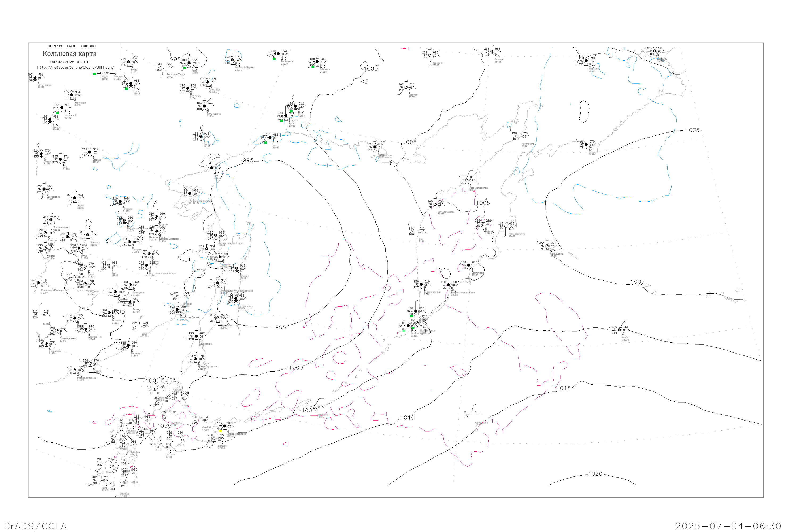Click the 1010 isobar label at bottom center
This screenshot has height=532, width=798.
(x=407, y=418)
